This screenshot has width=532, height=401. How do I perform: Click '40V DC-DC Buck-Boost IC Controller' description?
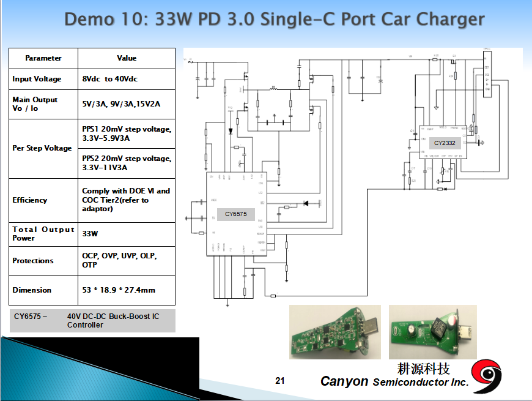pyautogui.click(x=113, y=321)
